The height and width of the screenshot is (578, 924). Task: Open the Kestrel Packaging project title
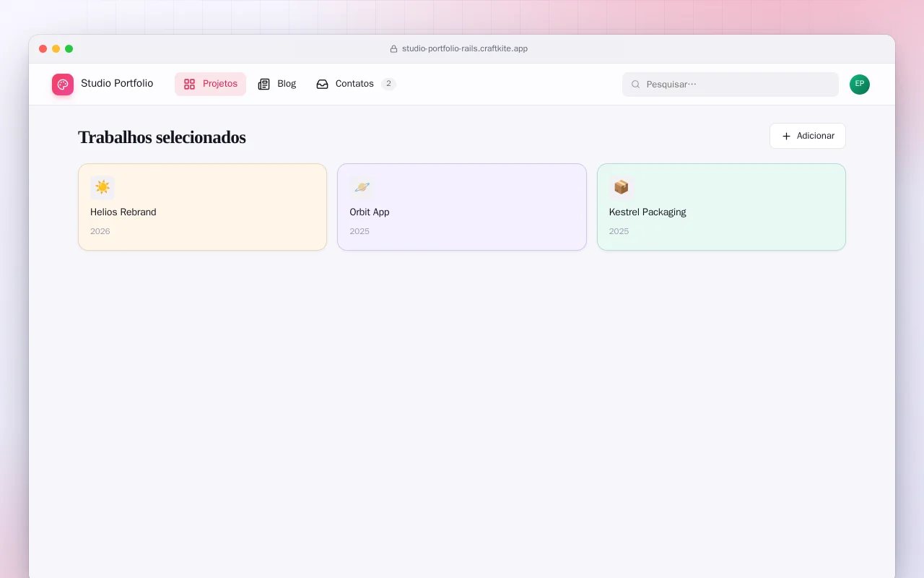[x=648, y=212]
